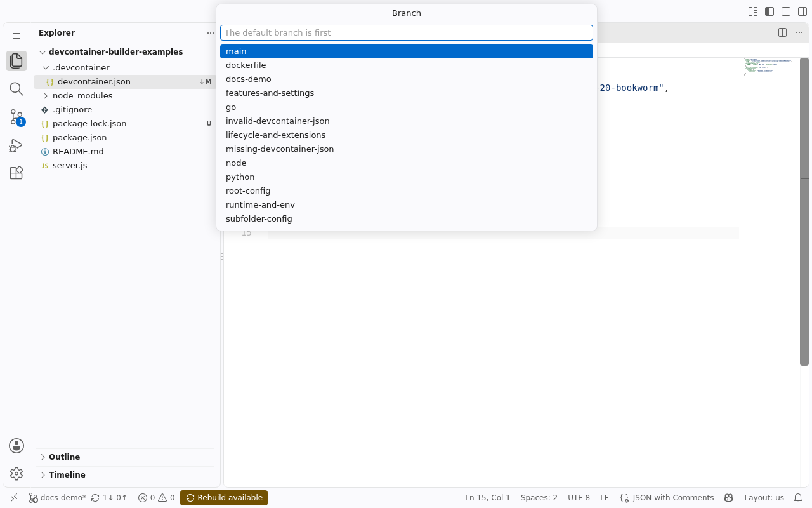Open the application hamburger menu
Viewport: 812px width, 508px height.
[x=16, y=36]
